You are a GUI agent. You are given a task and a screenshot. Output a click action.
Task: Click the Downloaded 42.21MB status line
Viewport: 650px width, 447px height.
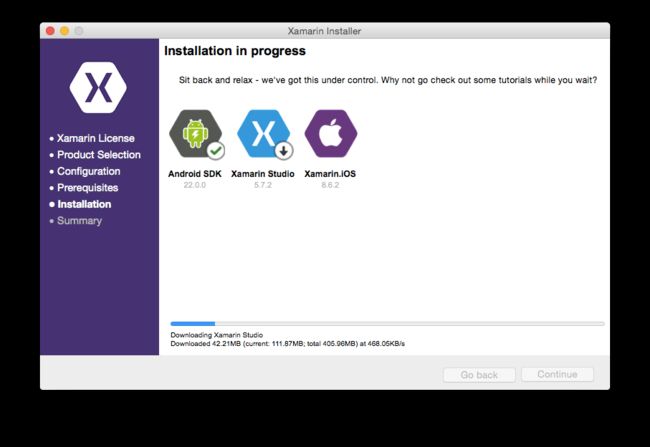(x=287, y=344)
